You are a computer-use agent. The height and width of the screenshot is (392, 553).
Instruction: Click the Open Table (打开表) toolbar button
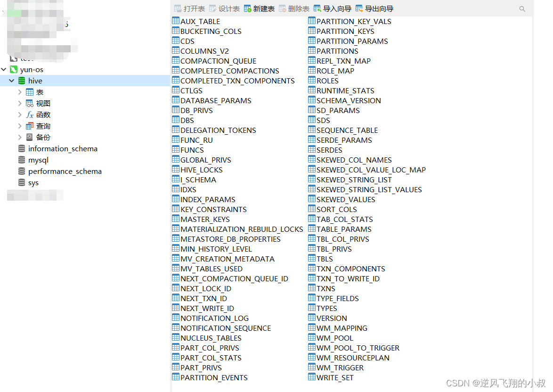coord(189,9)
